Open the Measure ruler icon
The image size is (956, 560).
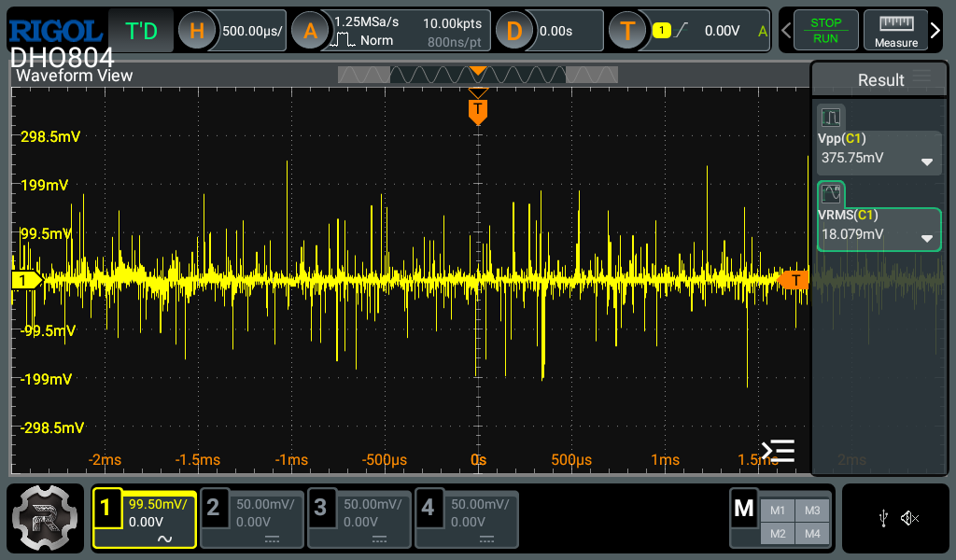[896, 31]
